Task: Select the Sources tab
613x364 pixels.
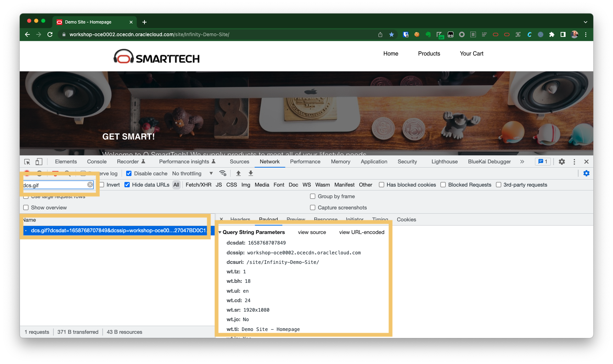Action: coord(239,162)
